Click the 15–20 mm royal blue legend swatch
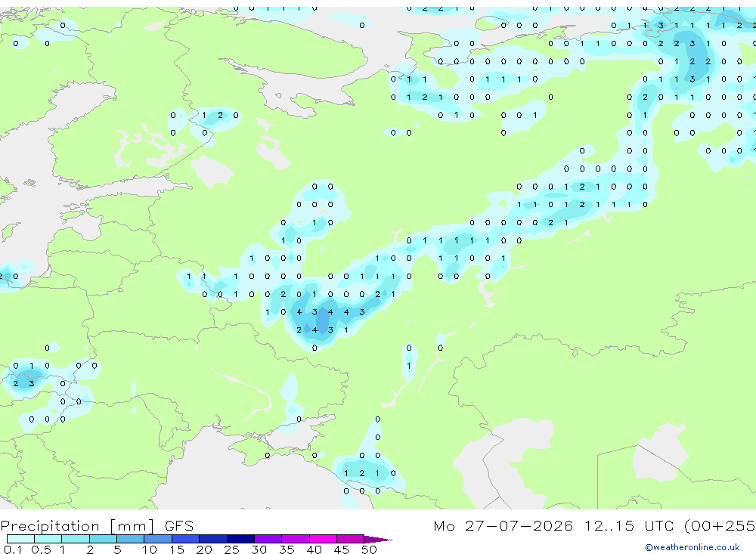Screen dimensions: 756x554 [185, 539]
